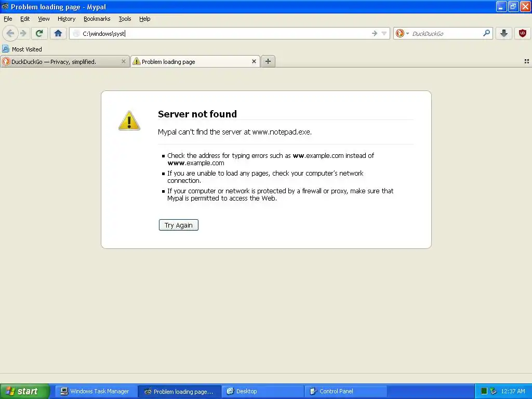The image size is (532, 399).
Task: Close the Problem loading page tab
Action: click(254, 61)
